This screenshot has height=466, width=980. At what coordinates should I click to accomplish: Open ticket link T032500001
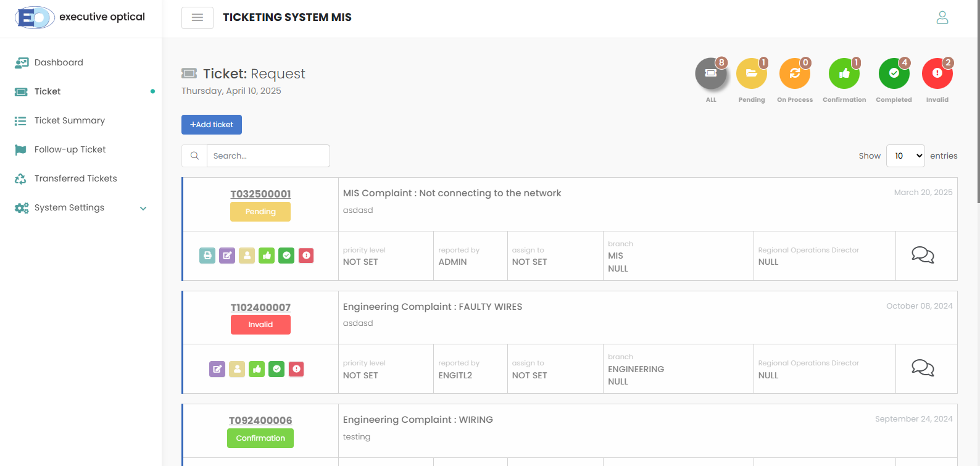click(x=260, y=194)
